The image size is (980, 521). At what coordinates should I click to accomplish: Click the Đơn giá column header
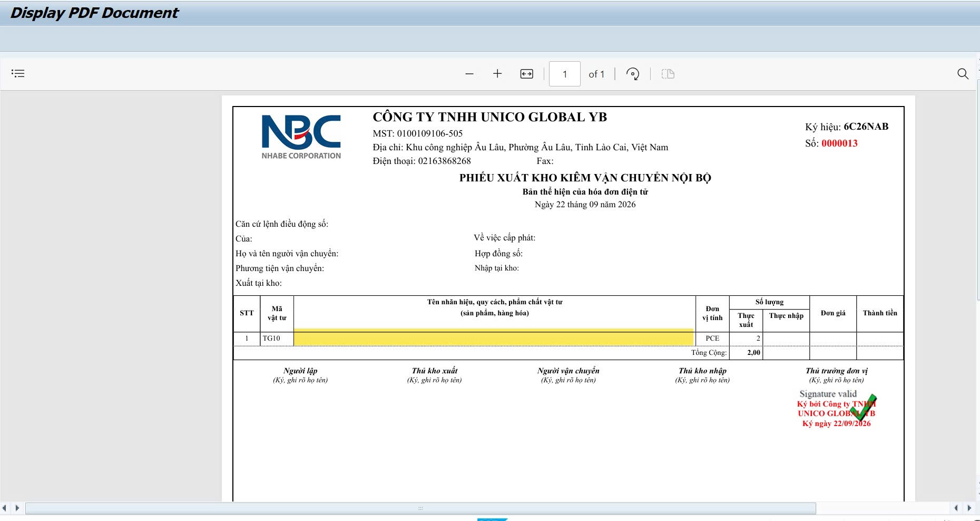pyautogui.click(x=833, y=313)
